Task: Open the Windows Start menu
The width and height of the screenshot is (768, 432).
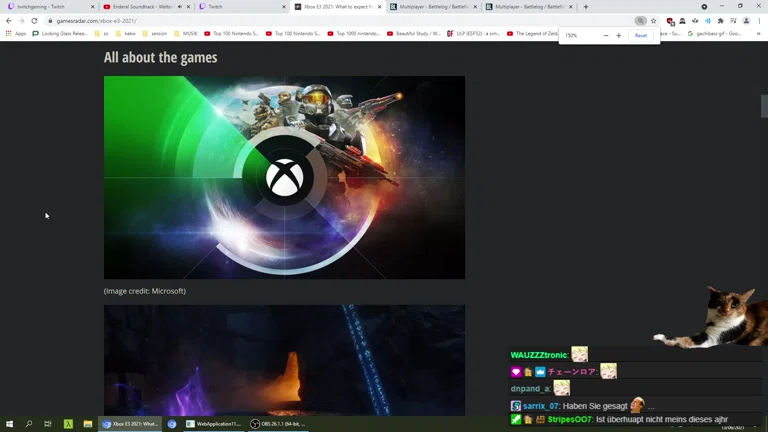Action: click(9, 424)
